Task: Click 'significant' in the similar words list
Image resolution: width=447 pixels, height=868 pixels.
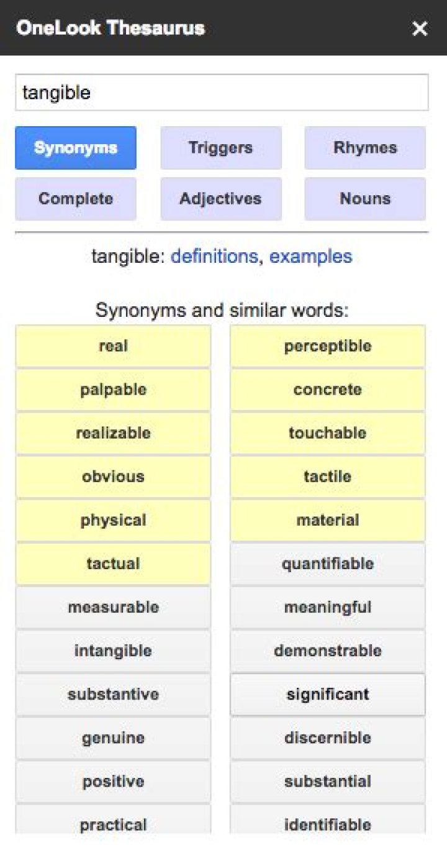Action: 327,694
